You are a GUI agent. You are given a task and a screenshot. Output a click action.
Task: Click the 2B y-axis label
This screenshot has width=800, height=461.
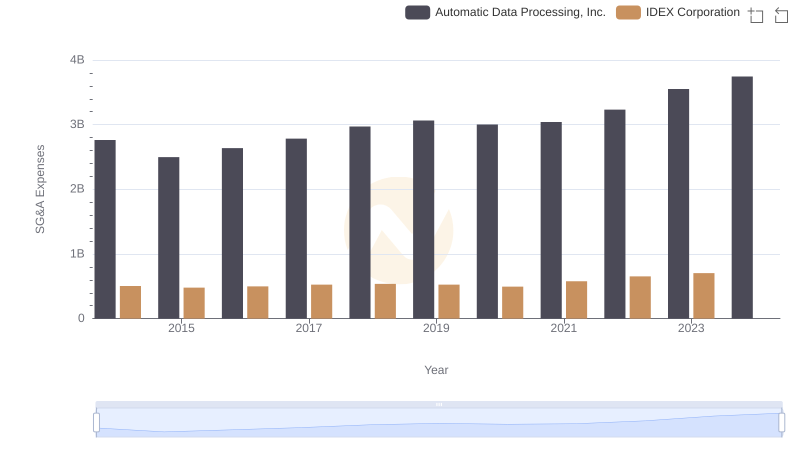[x=77, y=189]
